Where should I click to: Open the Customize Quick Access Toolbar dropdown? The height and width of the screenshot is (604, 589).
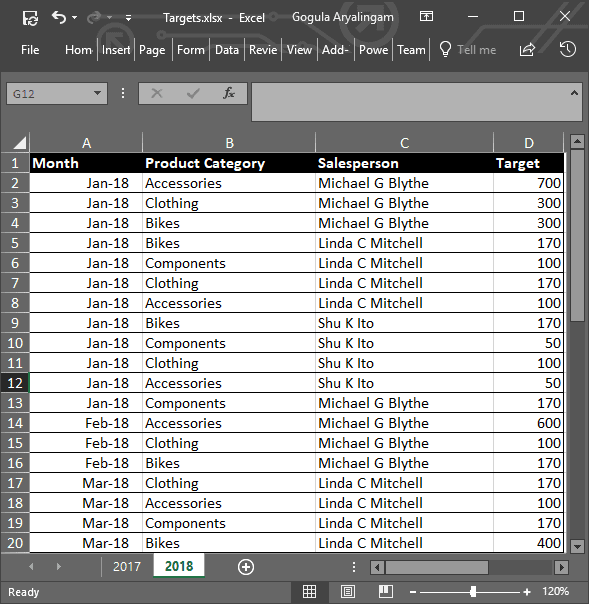pos(128,18)
